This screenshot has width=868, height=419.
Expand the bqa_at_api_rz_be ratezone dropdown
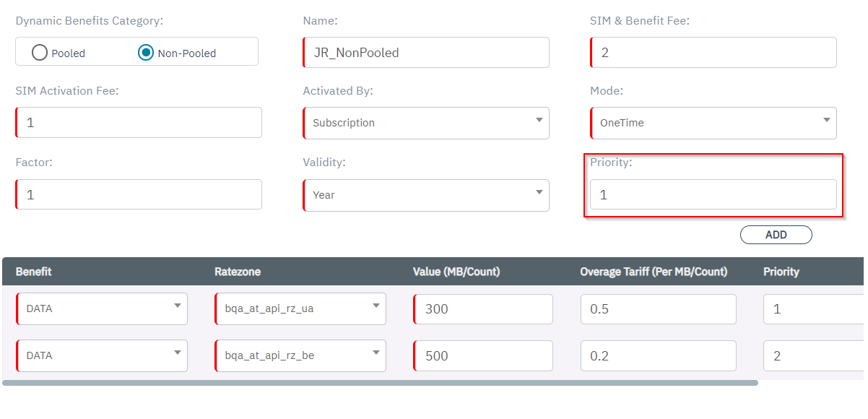point(300,355)
